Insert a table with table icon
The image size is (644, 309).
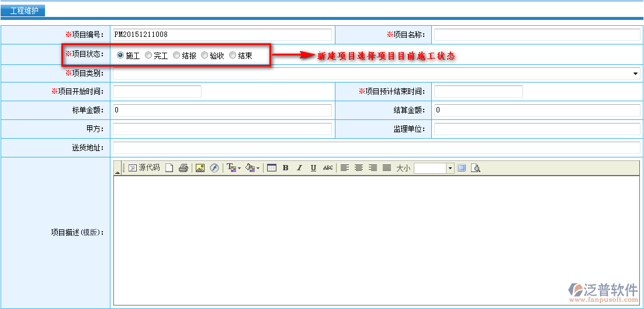pyautogui.click(x=272, y=168)
